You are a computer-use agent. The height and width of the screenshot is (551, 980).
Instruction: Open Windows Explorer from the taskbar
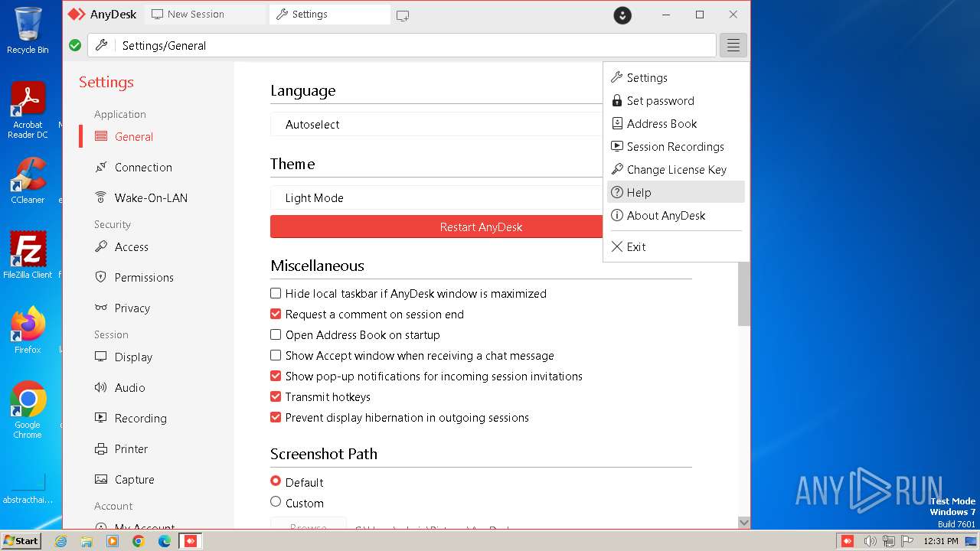87,541
